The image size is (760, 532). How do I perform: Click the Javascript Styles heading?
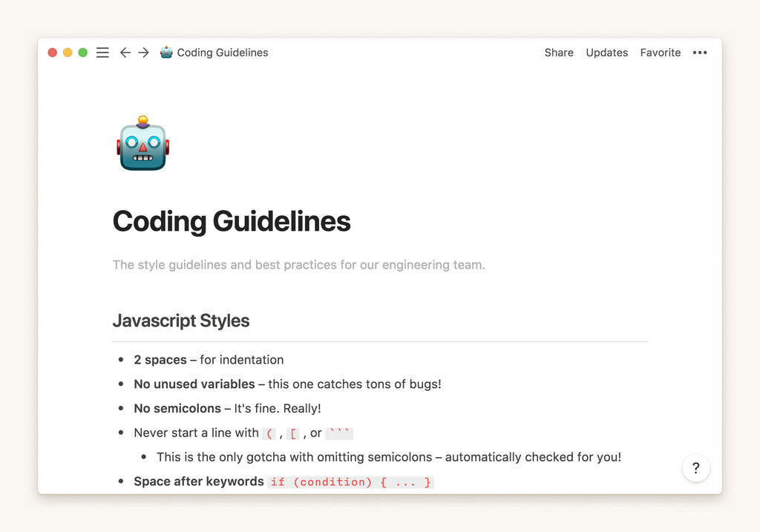click(x=181, y=321)
